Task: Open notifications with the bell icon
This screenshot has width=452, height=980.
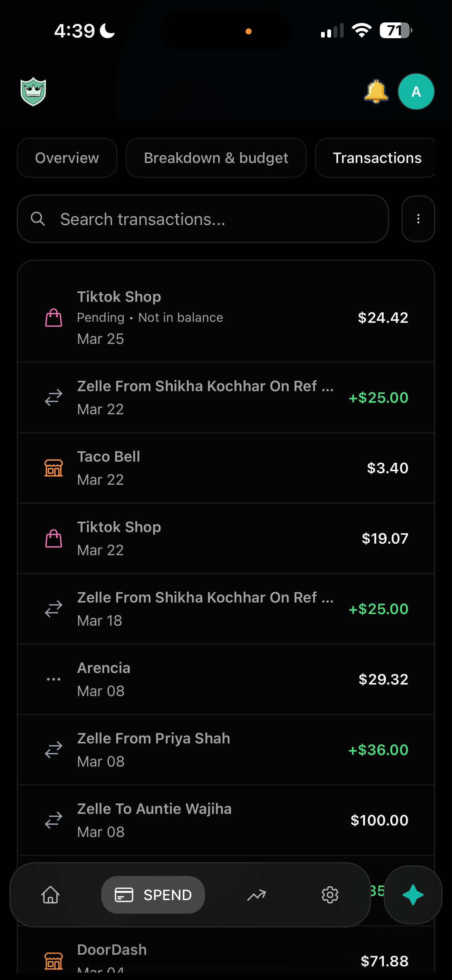Action: coord(376,91)
